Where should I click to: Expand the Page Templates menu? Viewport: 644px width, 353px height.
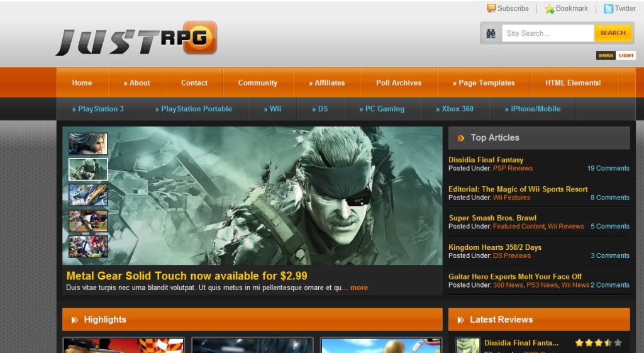(484, 82)
